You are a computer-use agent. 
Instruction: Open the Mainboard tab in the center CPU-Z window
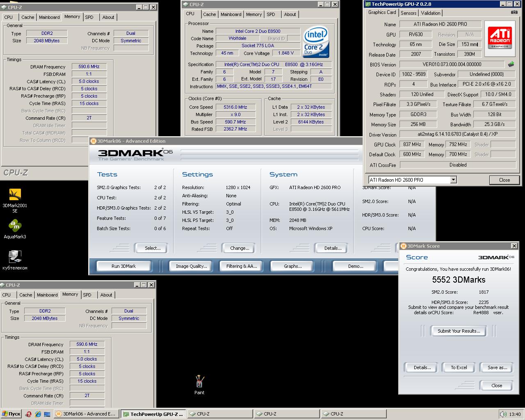pyautogui.click(x=231, y=14)
